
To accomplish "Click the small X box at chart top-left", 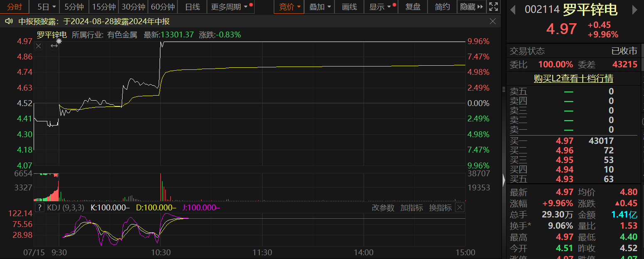I will point(39,46).
